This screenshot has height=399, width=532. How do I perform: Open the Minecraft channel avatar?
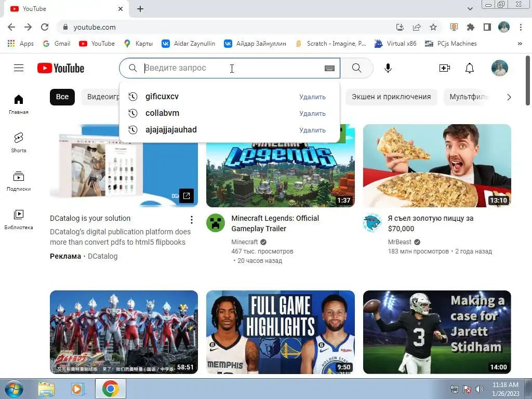pos(216,223)
